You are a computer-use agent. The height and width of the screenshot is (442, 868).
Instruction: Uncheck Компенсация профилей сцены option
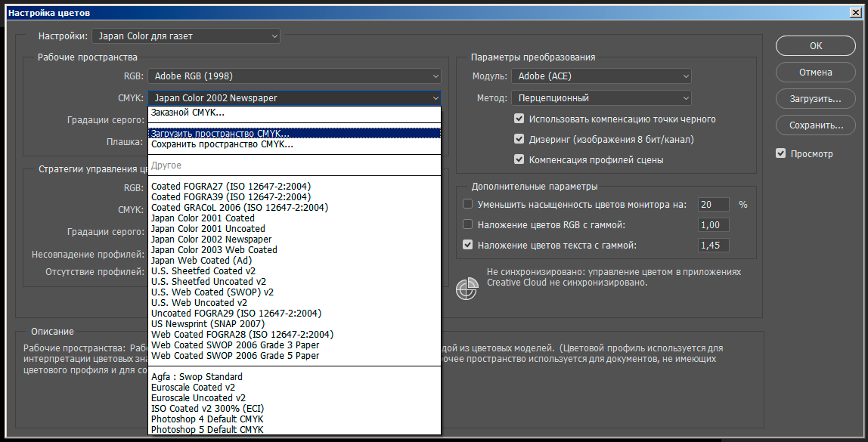pyautogui.click(x=519, y=159)
